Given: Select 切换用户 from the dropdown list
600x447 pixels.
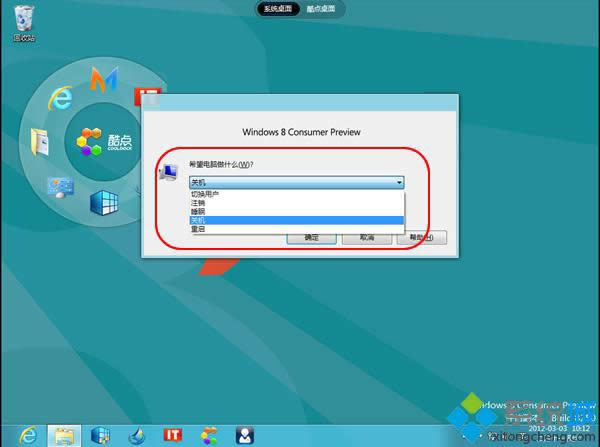Looking at the screenshot, I should 297,194.
